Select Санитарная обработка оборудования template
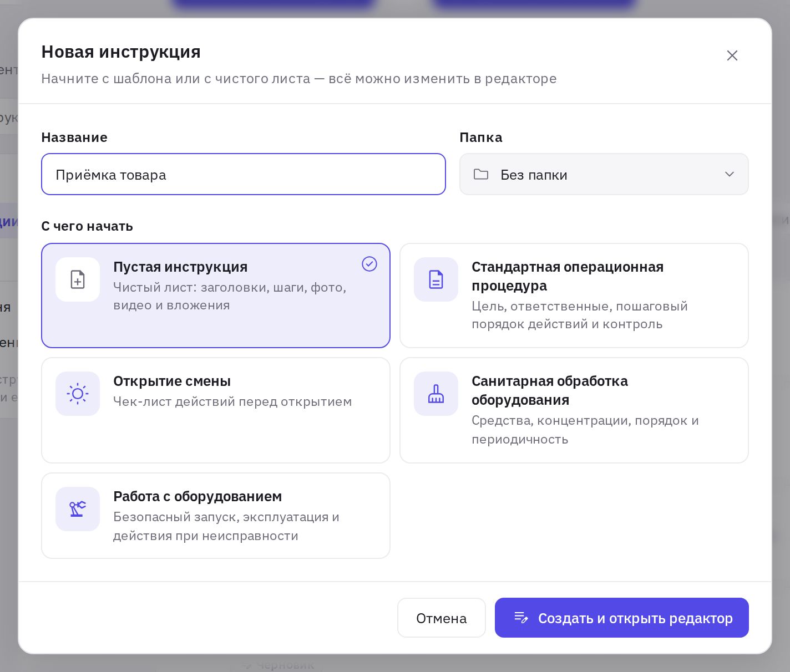Viewport: 790px width, 672px height. click(574, 410)
